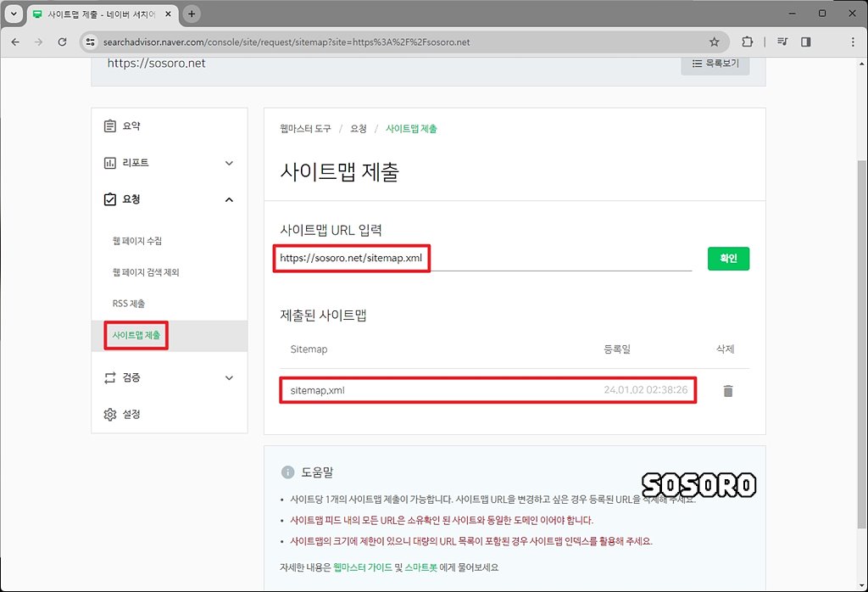This screenshot has width=868, height=592.
Task: Click the sitemap.xml entry text
Action: 317,390
